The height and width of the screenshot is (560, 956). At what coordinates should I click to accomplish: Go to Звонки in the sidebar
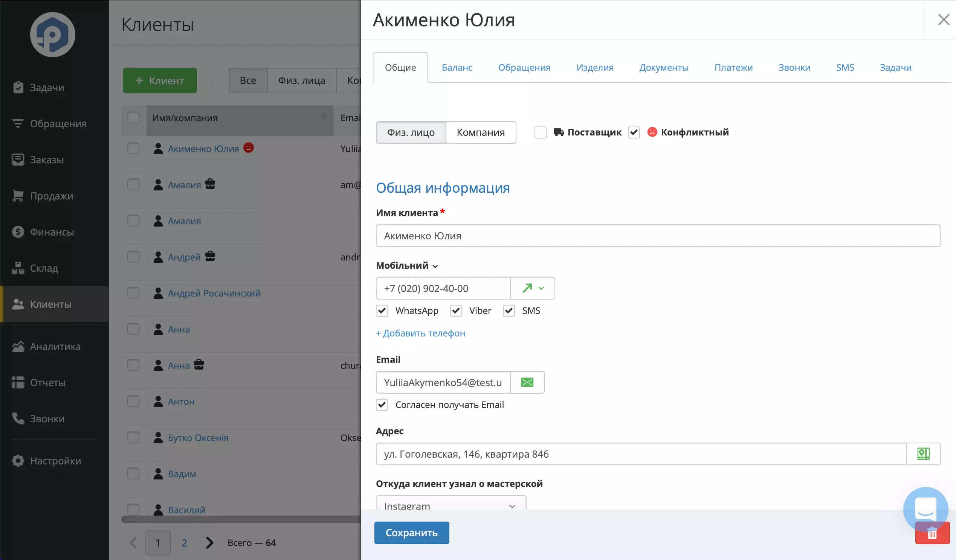(x=38, y=418)
